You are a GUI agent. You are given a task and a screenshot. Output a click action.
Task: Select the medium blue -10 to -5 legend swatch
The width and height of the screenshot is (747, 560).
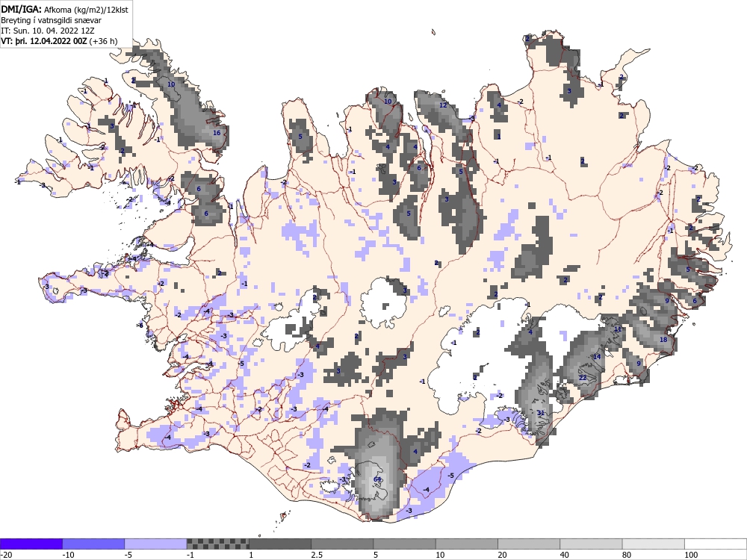pyautogui.click(x=93, y=544)
